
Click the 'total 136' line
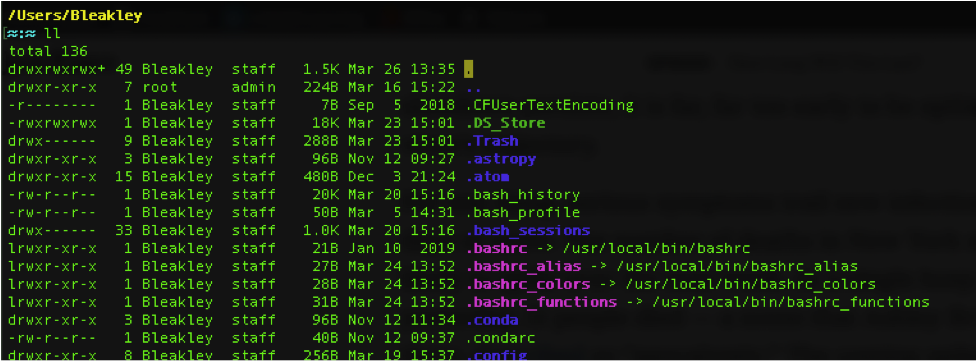tap(49, 51)
